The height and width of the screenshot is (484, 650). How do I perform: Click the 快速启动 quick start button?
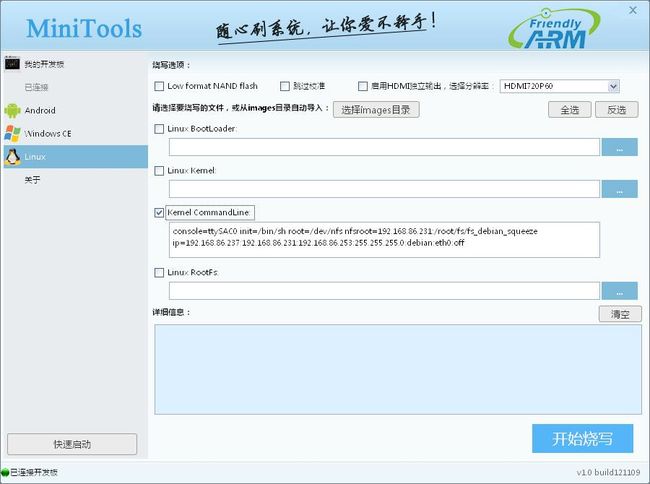[72, 444]
